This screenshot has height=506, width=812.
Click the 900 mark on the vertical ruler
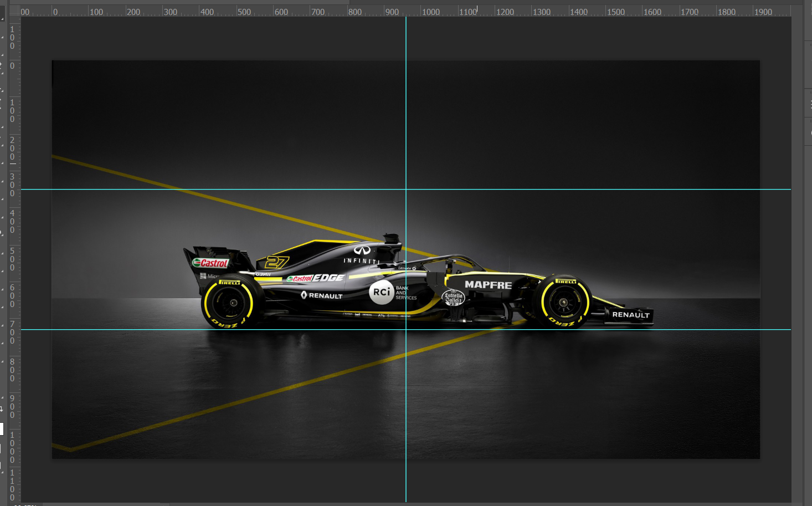pos(12,407)
